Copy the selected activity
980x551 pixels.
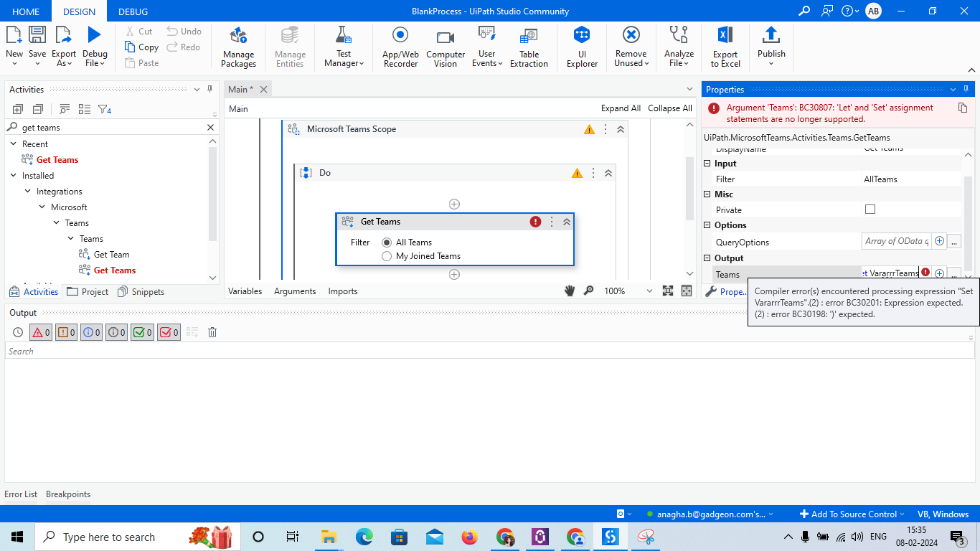click(x=141, y=47)
